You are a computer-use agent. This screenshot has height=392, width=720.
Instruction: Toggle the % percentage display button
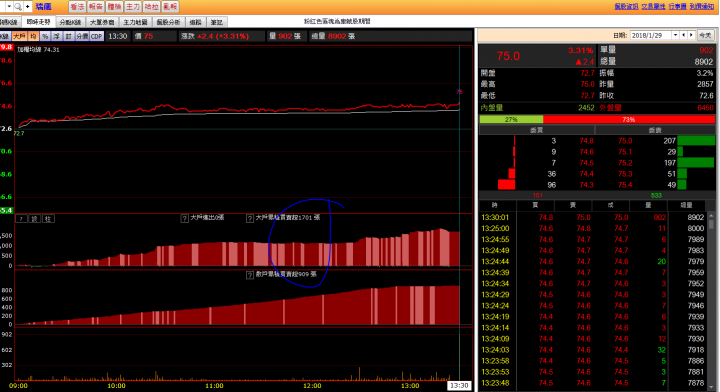tap(45, 36)
